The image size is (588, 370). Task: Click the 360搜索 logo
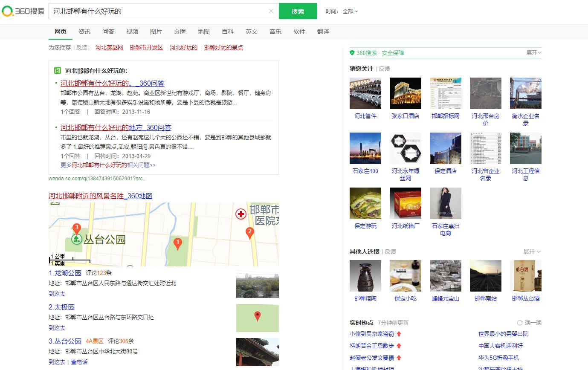(x=23, y=12)
